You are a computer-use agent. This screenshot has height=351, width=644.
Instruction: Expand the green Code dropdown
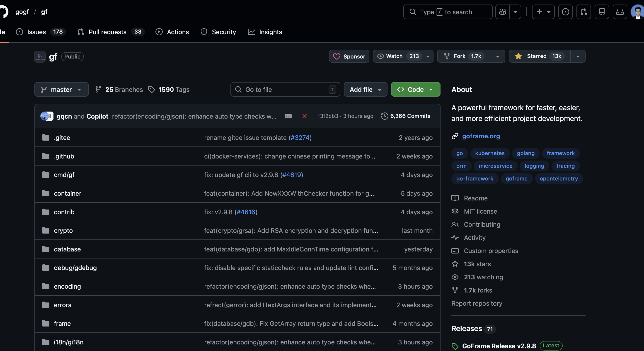[416, 90]
